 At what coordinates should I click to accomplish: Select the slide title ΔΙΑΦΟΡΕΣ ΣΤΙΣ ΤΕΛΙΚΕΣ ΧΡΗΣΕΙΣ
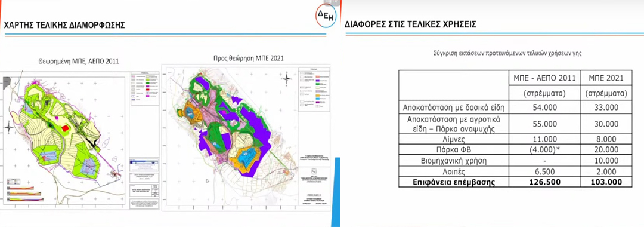click(410, 24)
